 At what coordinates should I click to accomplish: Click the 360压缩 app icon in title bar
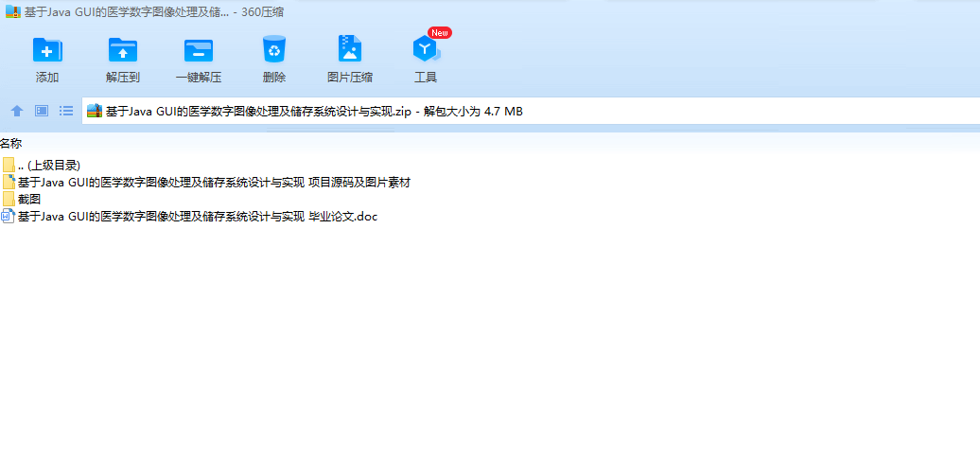[13, 12]
